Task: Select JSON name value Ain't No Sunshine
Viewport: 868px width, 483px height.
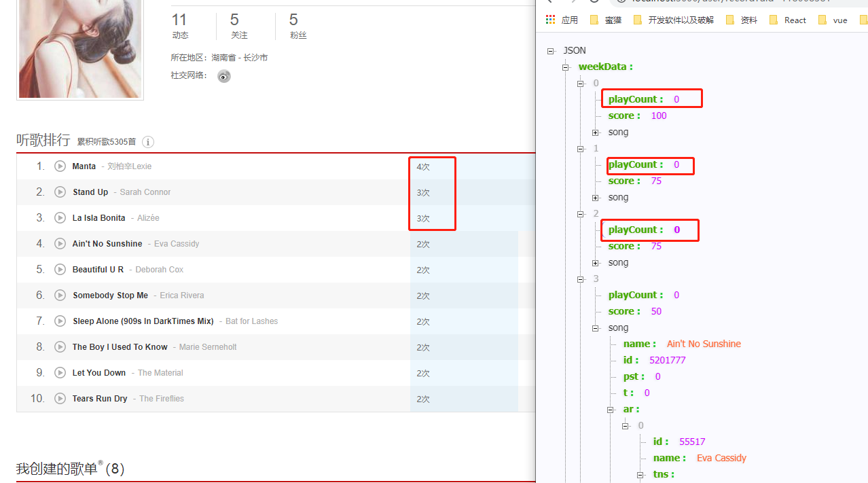Action: tap(704, 344)
